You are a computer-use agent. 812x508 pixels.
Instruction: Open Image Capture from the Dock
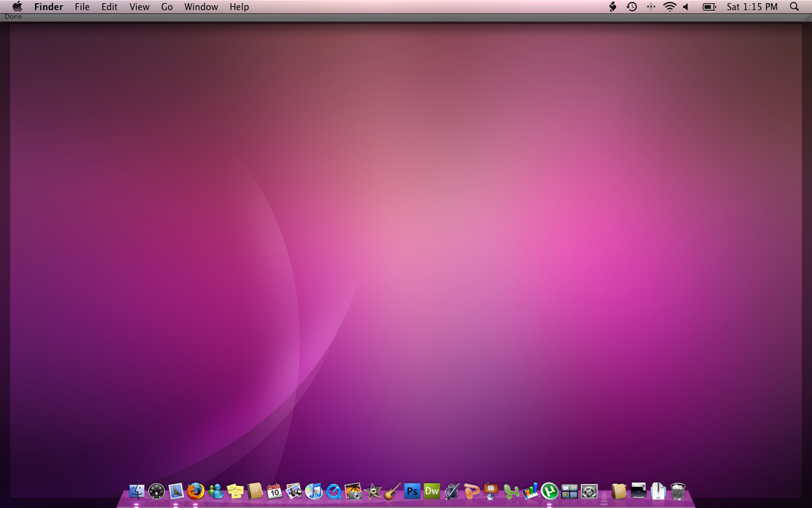[353, 491]
